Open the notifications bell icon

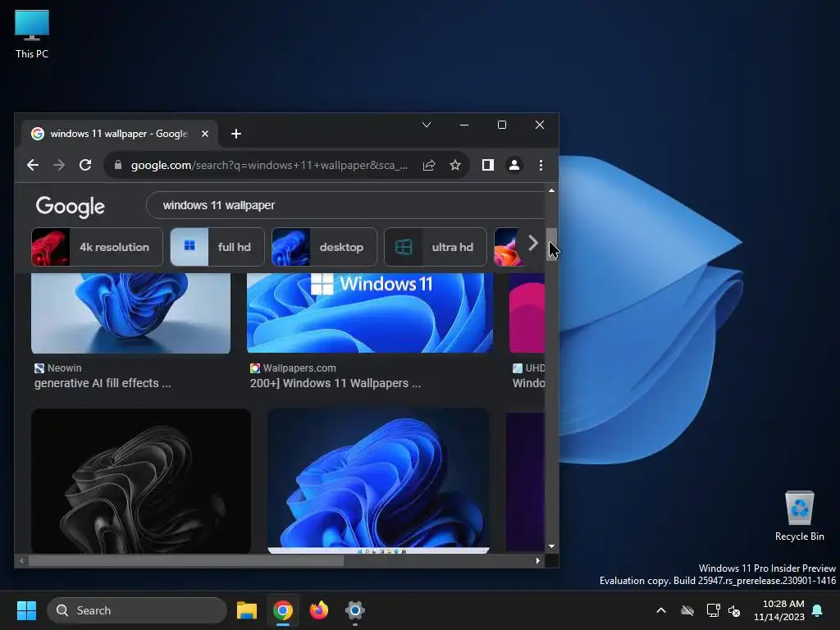817,610
